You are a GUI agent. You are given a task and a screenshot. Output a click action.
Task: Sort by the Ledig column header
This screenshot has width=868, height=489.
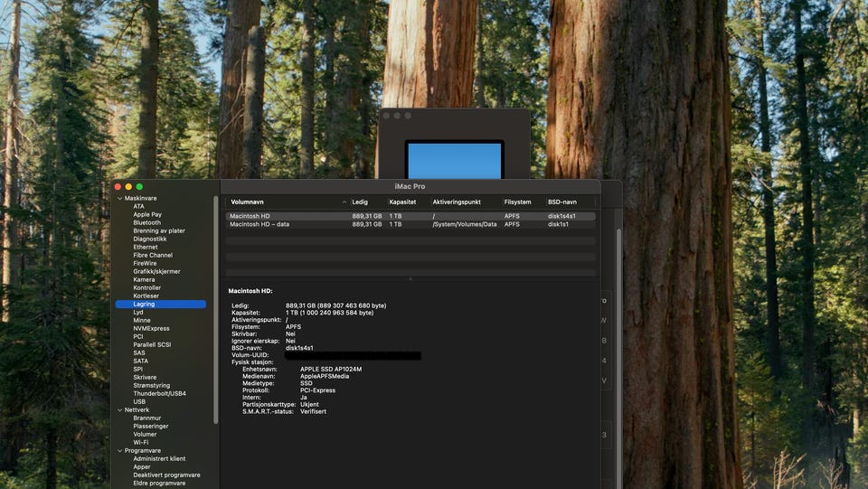(x=361, y=202)
